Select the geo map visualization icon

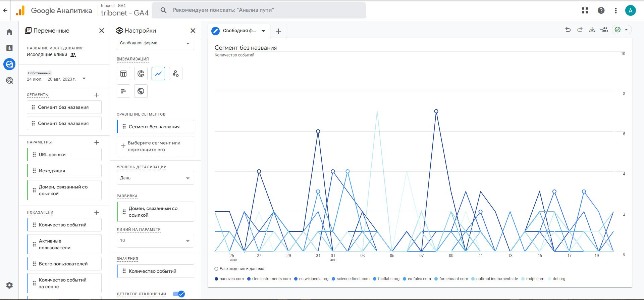pyautogui.click(x=141, y=91)
